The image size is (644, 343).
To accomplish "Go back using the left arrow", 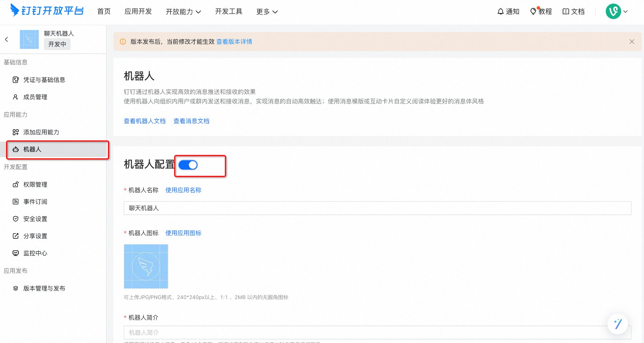I will [x=6, y=39].
